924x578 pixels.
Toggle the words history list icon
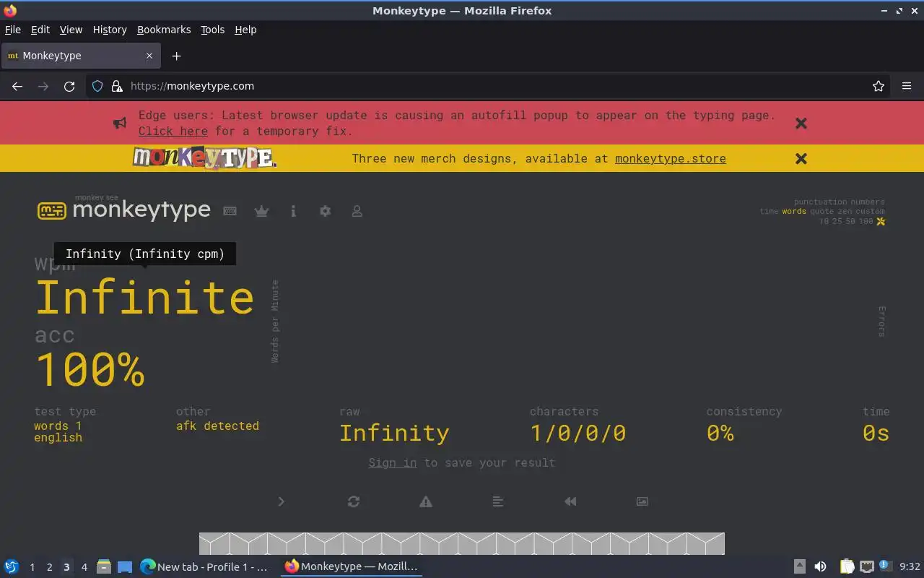click(x=498, y=501)
